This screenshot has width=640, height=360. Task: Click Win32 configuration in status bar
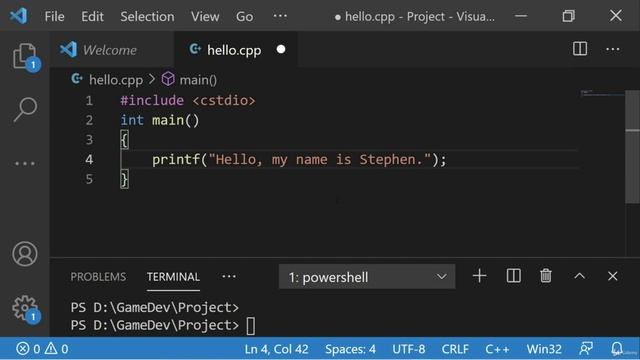point(544,349)
